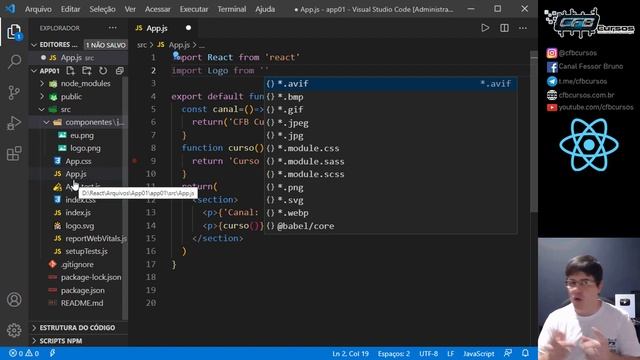
Task: Click breakpoint dot at line 9
Action: click(x=134, y=161)
